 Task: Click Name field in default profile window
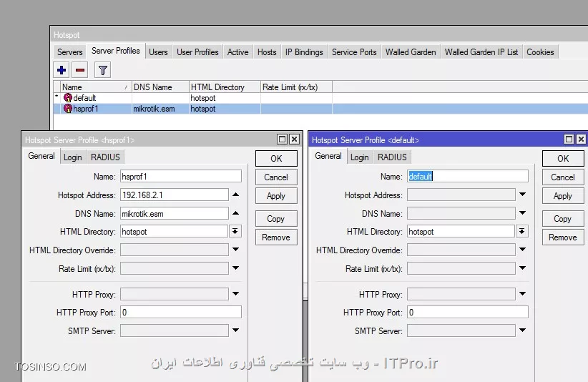pyautogui.click(x=468, y=176)
